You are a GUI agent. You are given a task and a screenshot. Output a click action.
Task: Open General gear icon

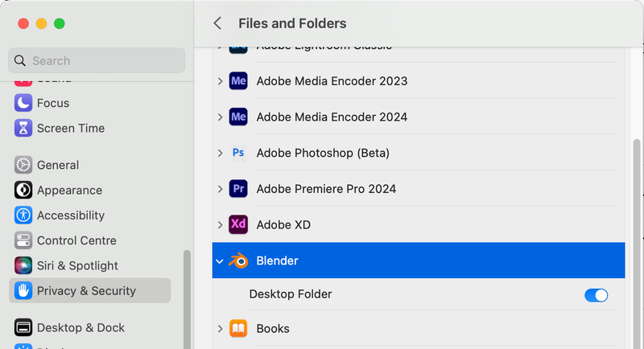coord(23,165)
